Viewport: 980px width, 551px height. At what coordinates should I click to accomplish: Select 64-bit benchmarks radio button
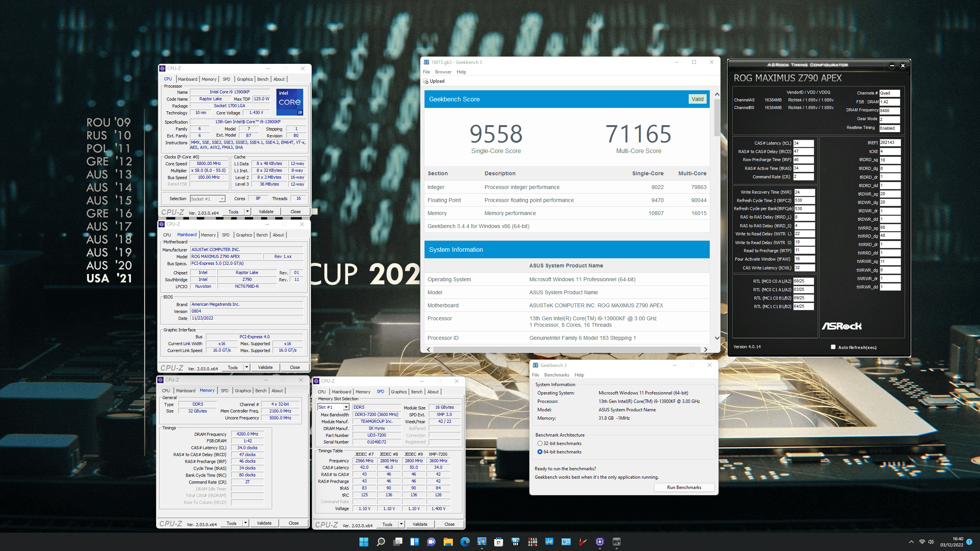tap(540, 452)
